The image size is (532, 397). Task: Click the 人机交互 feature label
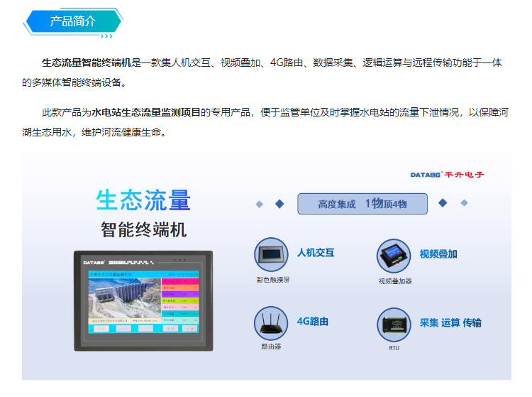coord(316,253)
